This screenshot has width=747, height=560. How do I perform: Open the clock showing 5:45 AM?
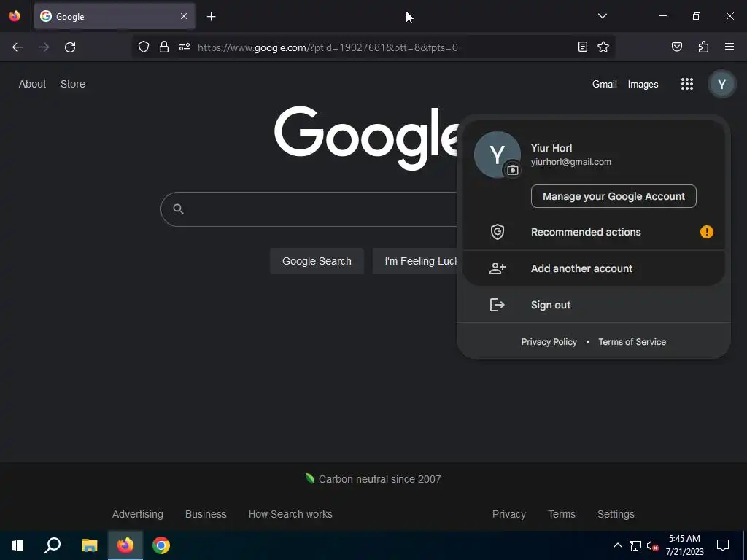click(x=684, y=545)
